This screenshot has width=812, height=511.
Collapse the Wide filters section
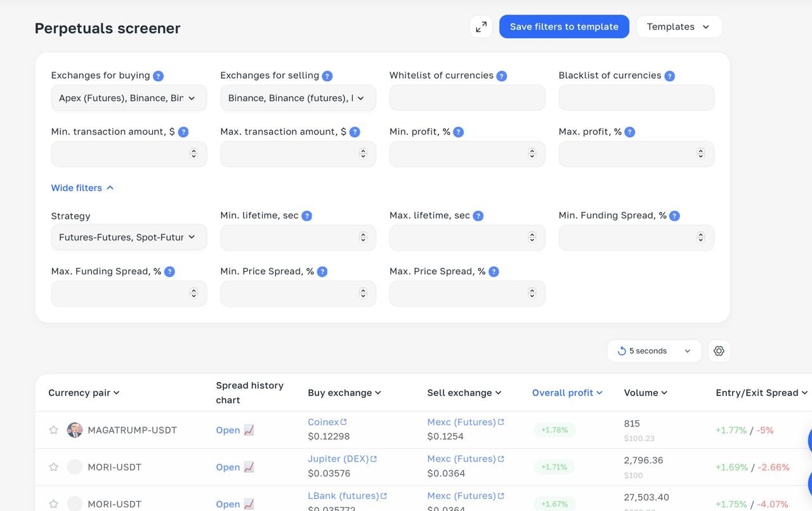coord(82,188)
